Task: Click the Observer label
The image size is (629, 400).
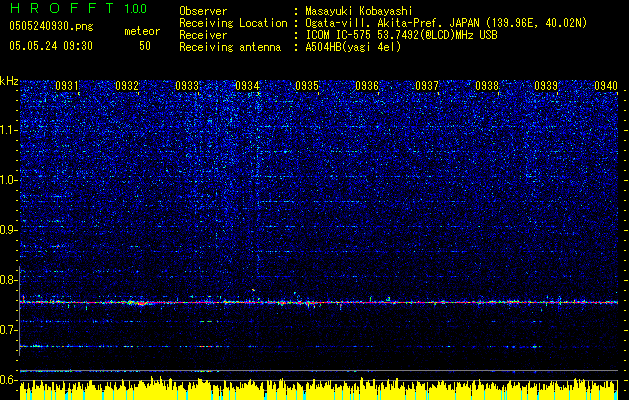Action: (x=203, y=11)
